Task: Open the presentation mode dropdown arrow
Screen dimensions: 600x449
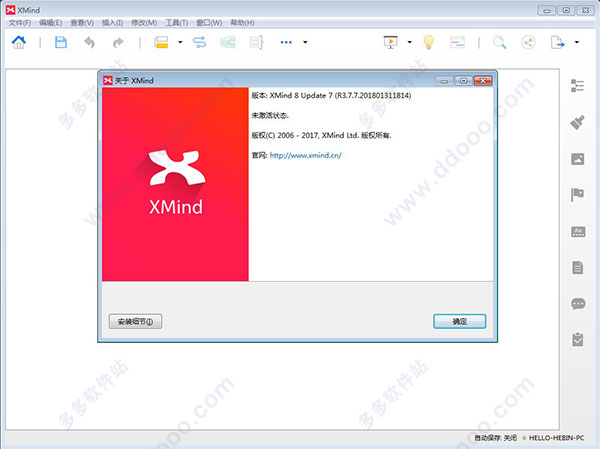Action: tap(409, 42)
